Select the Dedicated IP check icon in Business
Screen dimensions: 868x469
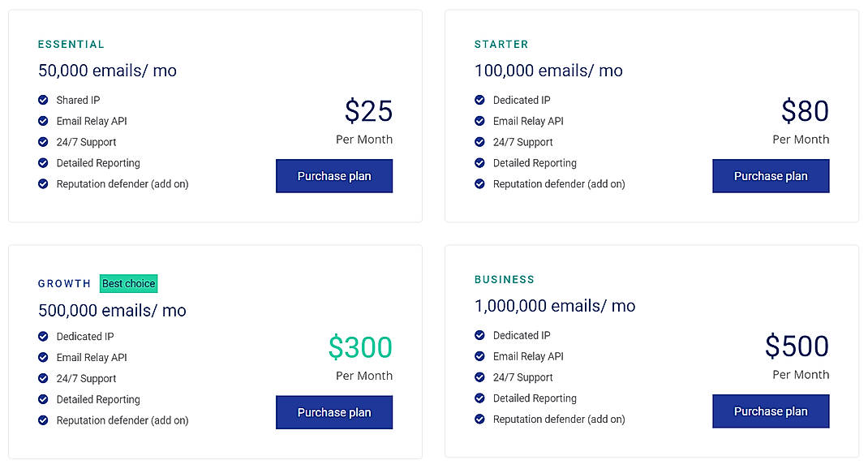(479, 335)
